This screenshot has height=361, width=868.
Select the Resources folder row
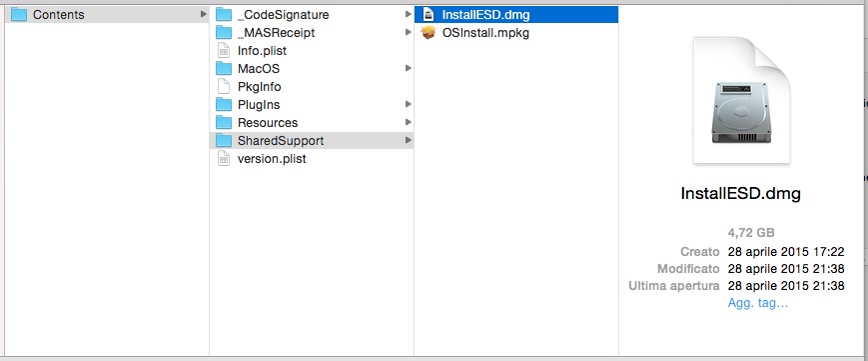[312, 123]
